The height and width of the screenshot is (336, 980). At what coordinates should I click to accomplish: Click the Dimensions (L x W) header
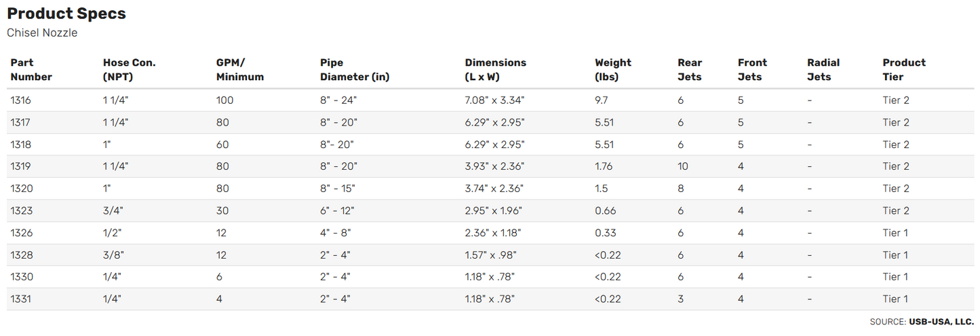click(495, 70)
